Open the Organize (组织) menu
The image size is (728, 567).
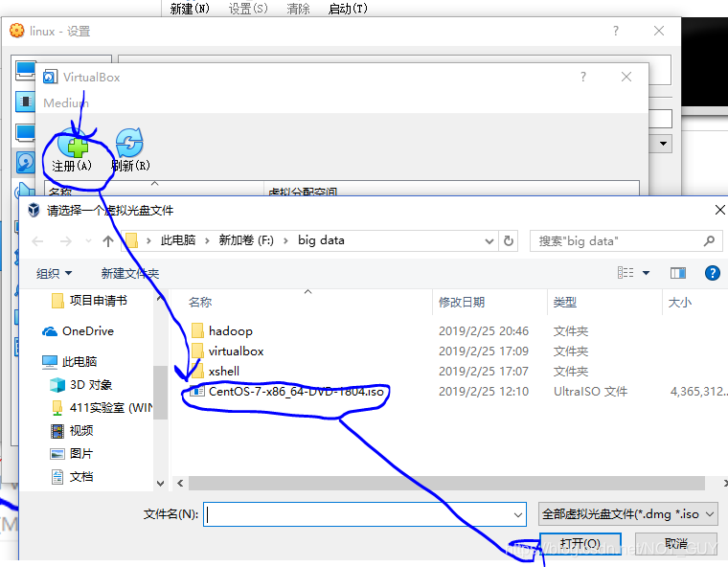point(54,273)
